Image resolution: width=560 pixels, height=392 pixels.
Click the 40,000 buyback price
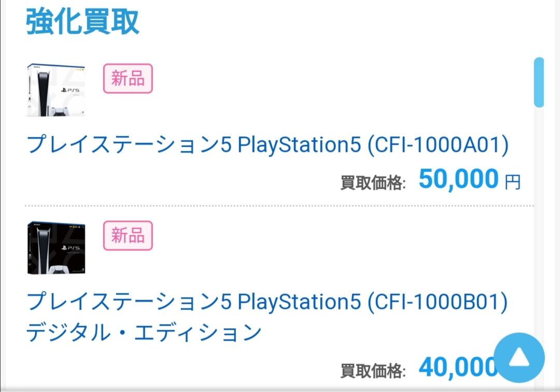click(x=455, y=367)
